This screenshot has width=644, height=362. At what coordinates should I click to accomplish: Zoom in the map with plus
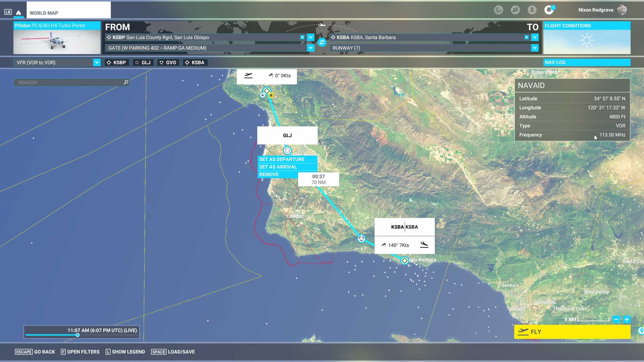tap(627, 319)
